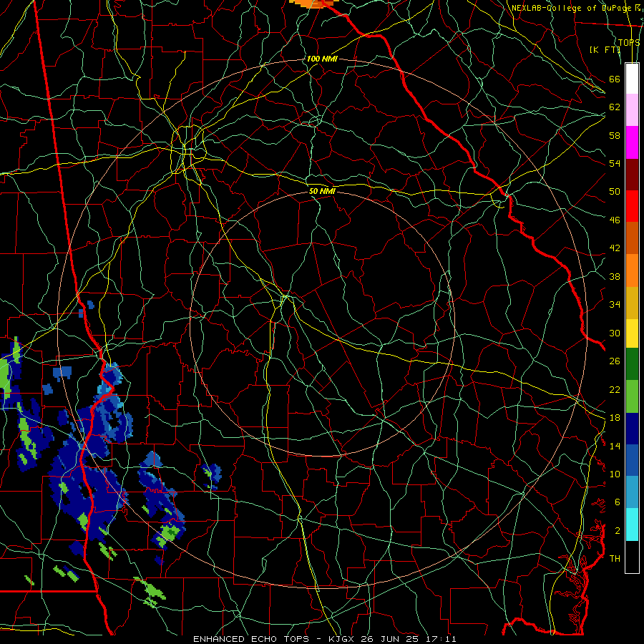Click the '42' legend value

(615, 248)
